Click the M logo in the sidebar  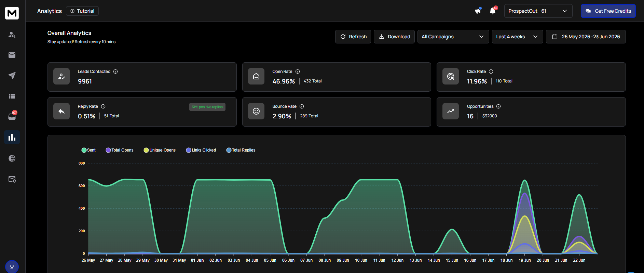pos(12,13)
